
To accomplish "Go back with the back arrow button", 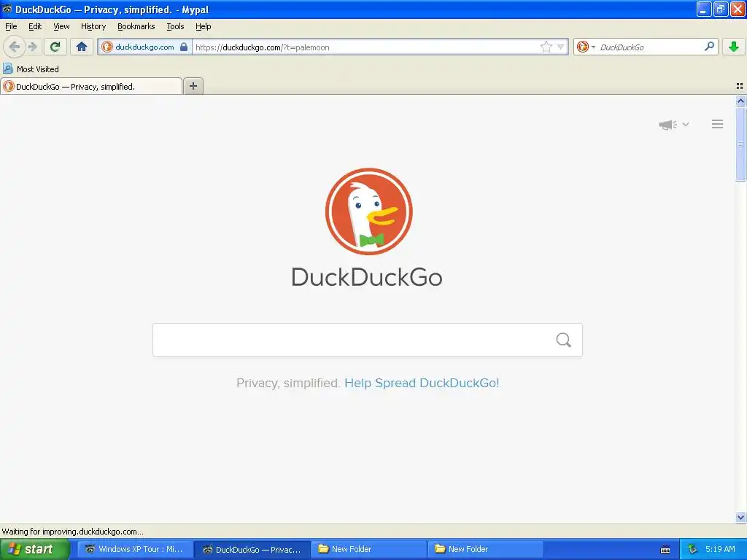I will (x=15, y=47).
